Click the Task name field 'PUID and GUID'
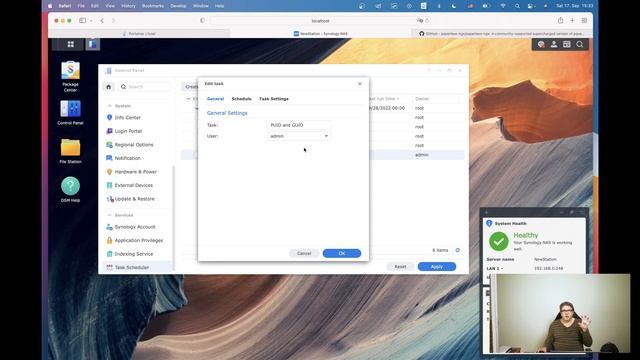Viewport: 640px width, 360px height. click(298, 125)
